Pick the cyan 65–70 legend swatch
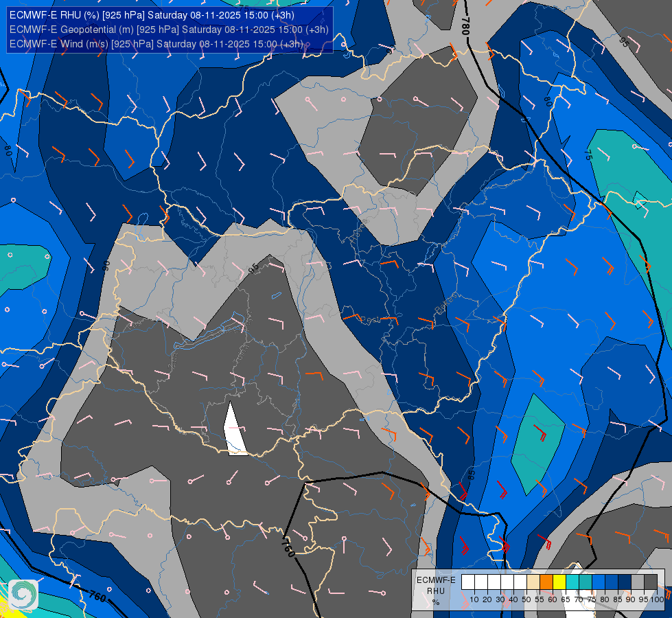Screen dimensions: 672x618 click(572, 582)
